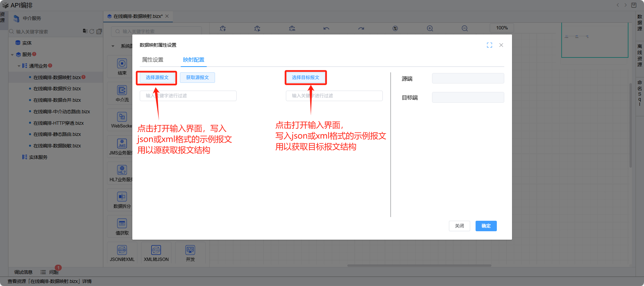
Task: Click the fullscreen icon in the dialog header
Action: pyautogui.click(x=489, y=45)
